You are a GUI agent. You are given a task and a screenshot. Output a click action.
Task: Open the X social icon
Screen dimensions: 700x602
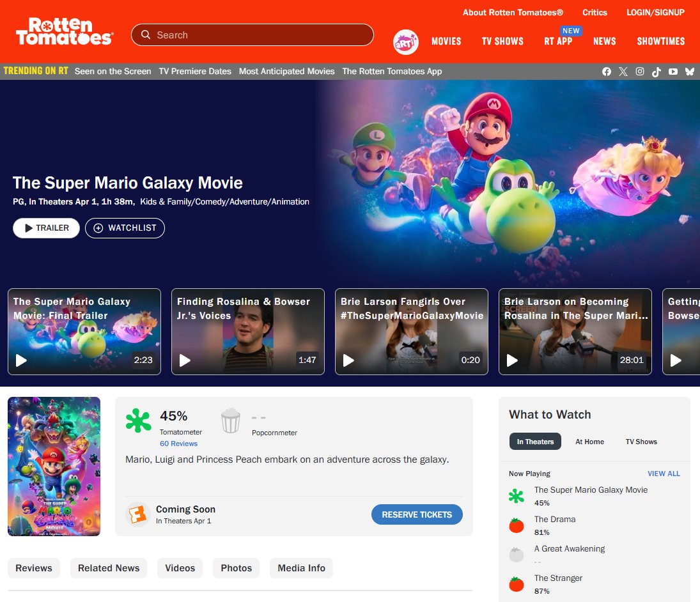623,72
